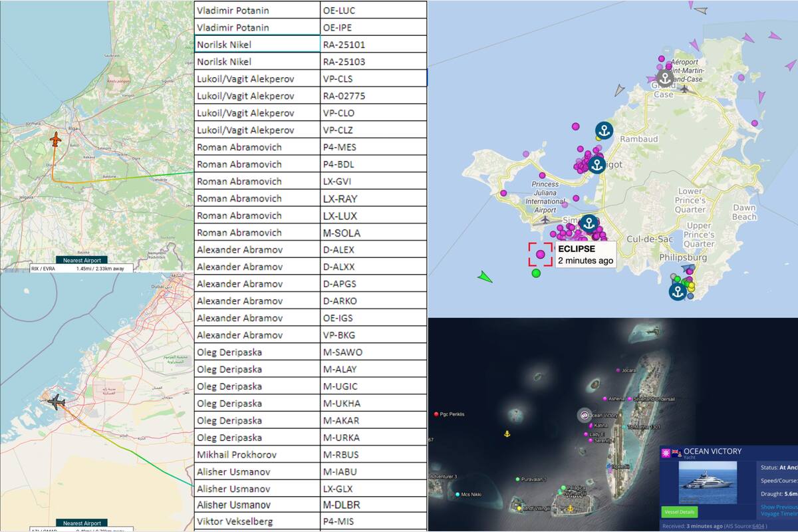This screenshot has width=798, height=532.
Task: Select the OE-LUC registration cell
Action: (374, 11)
